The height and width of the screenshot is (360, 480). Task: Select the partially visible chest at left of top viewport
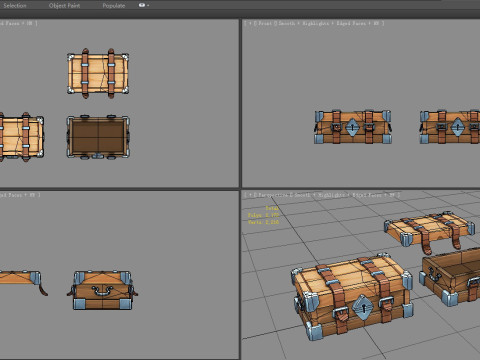click(22, 137)
